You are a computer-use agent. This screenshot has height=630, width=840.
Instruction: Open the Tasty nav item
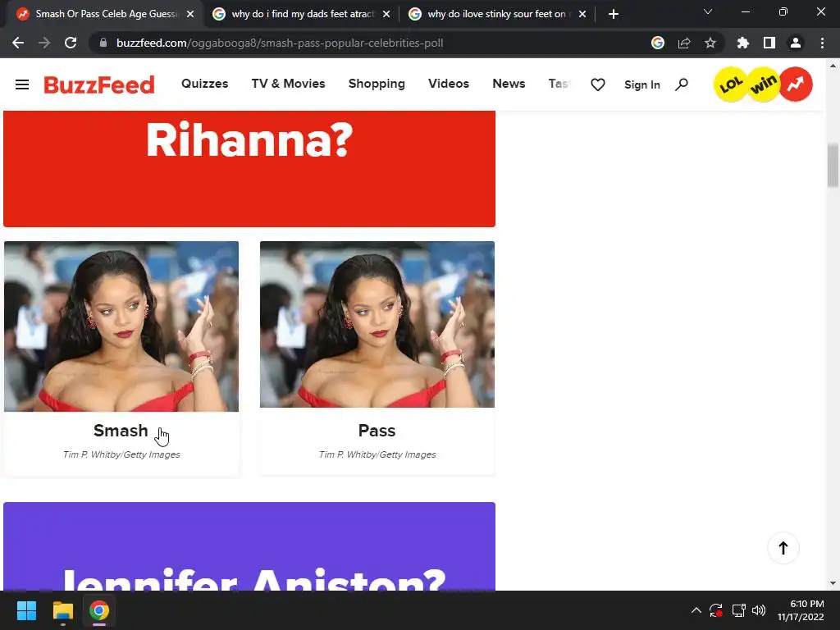559,84
